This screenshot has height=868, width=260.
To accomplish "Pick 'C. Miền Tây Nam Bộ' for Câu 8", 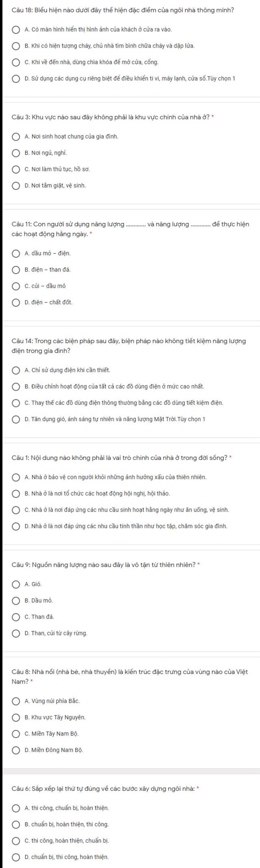I will pyautogui.click(x=16, y=734).
